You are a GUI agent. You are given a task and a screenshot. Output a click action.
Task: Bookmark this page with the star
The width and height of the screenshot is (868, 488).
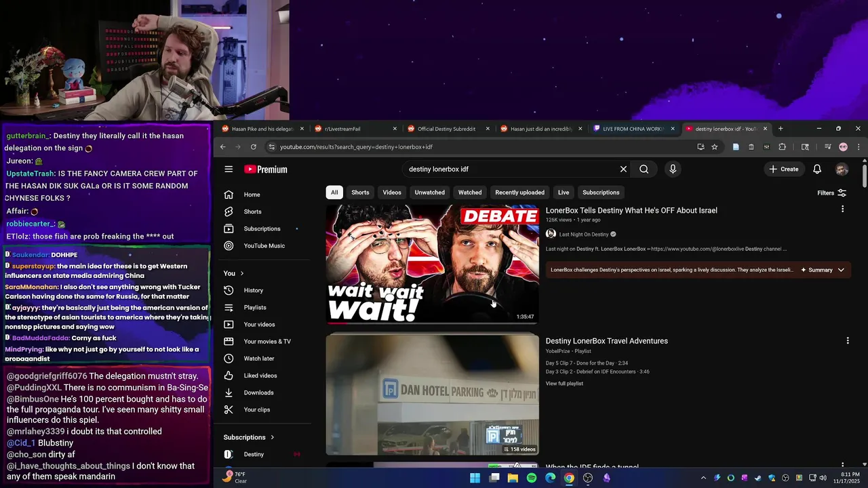click(714, 147)
